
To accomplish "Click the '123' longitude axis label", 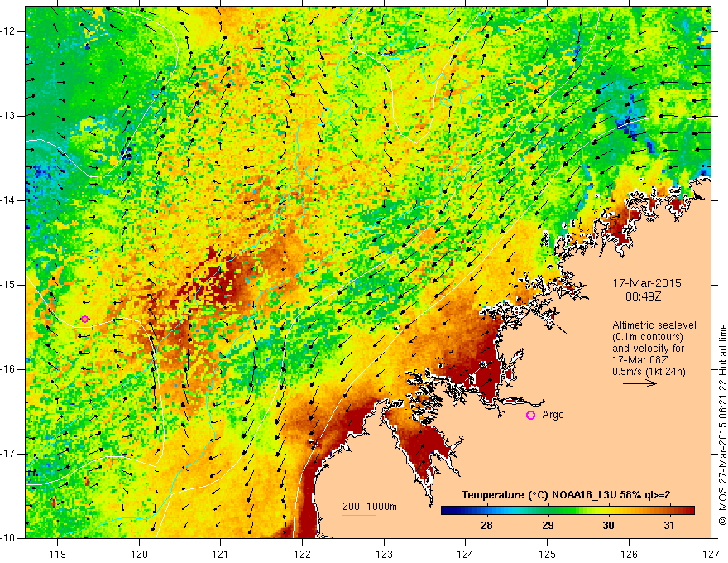I will [384, 554].
